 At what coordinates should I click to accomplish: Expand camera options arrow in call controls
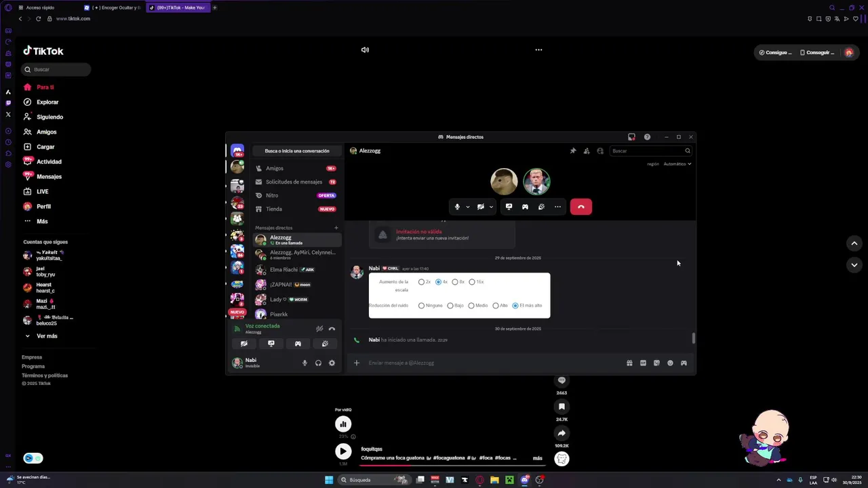point(491,207)
